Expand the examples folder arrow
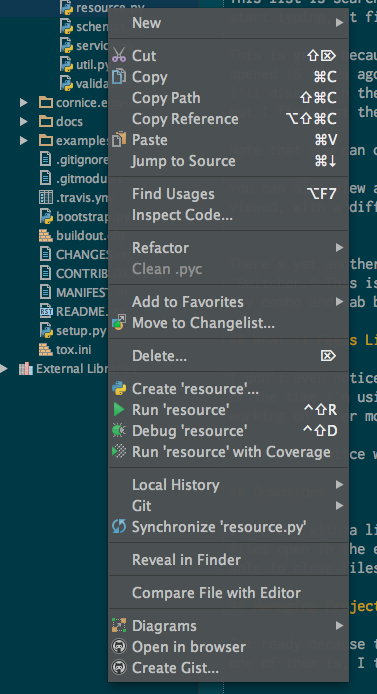This screenshot has width=377, height=694. (x=23, y=141)
